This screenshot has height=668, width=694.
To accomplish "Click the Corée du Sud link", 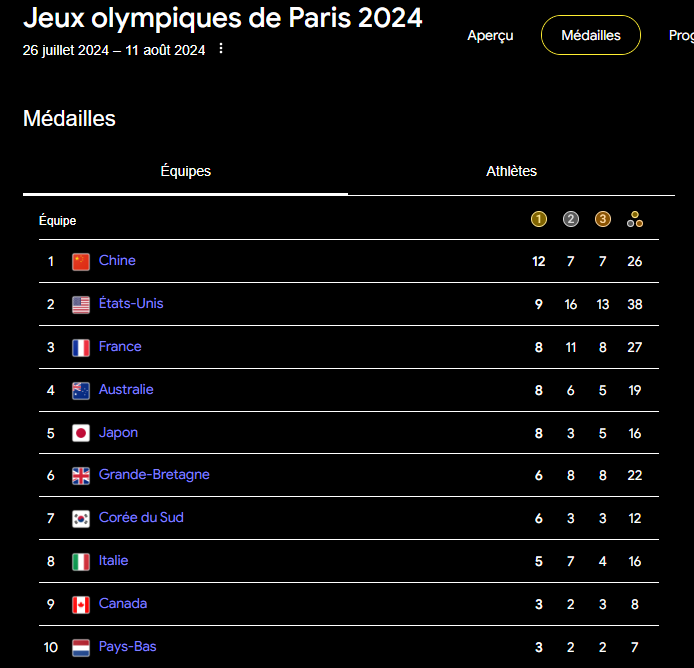I will point(141,518).
